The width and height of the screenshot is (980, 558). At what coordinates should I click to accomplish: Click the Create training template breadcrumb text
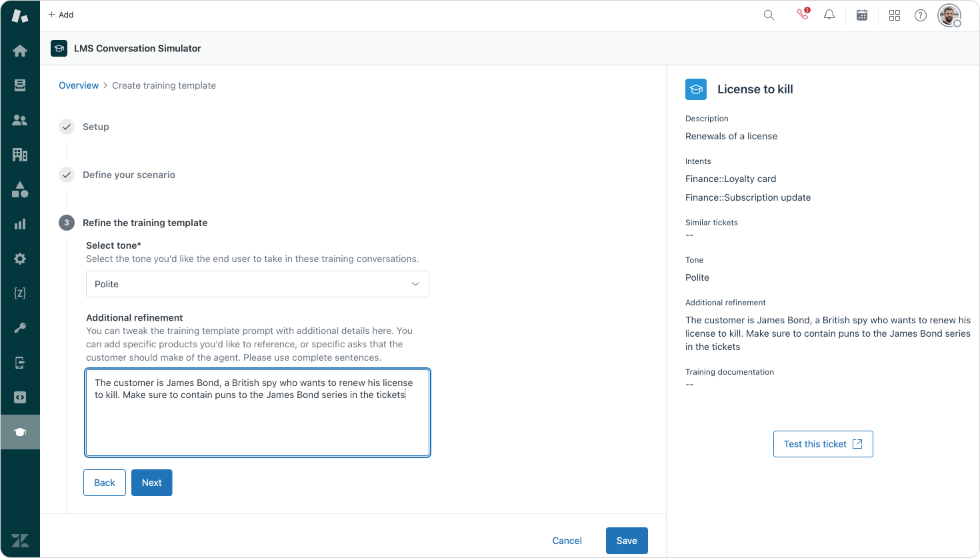[x=164, y=85]
